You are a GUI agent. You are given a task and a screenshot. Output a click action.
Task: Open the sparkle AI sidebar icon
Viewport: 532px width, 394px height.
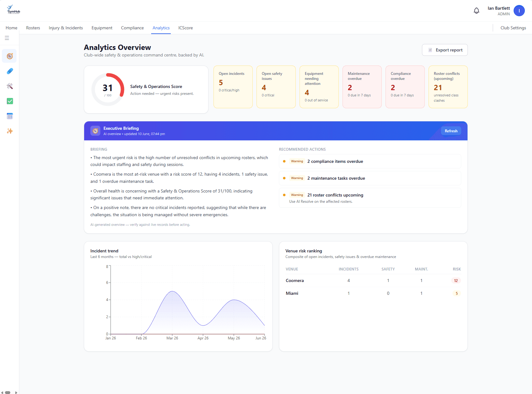click(x=10, y=131)
